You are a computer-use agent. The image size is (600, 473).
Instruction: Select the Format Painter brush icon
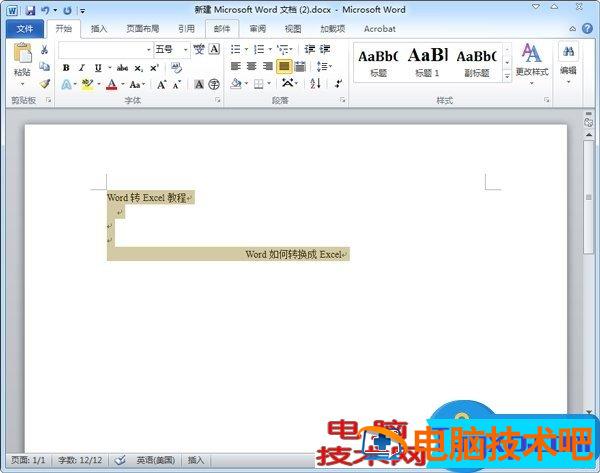tap(44, 83)
